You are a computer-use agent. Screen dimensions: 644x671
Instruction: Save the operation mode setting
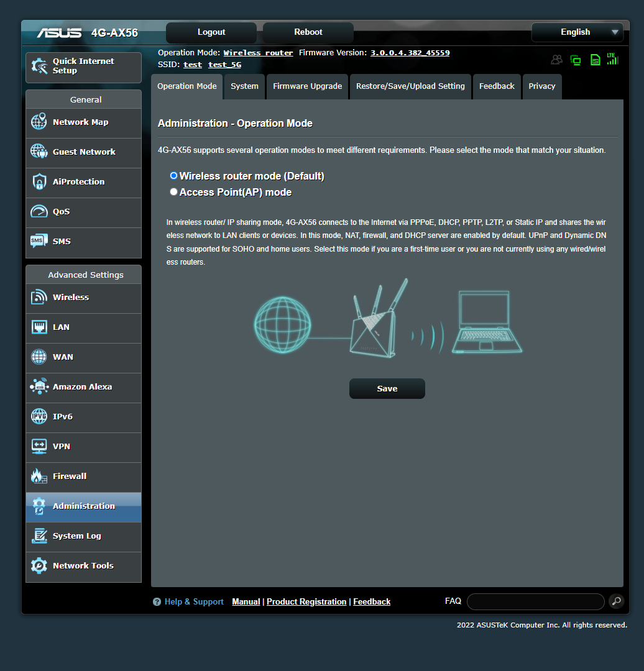click(x=387, y=388)
